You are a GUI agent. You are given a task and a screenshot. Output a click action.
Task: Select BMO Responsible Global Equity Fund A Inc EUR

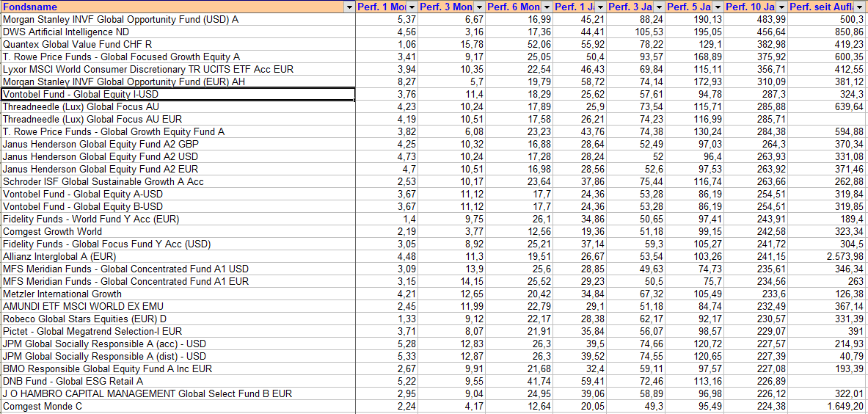pos(178,368)
